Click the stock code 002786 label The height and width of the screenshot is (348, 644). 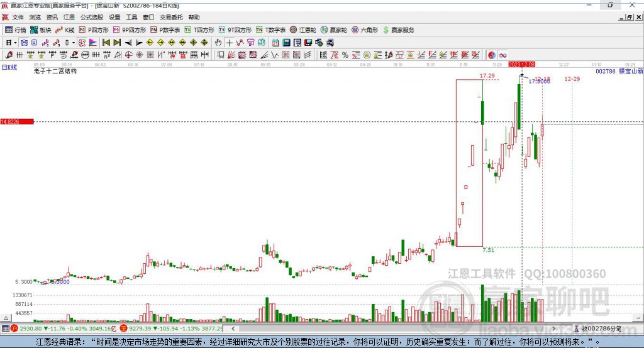tap(606, 71)
